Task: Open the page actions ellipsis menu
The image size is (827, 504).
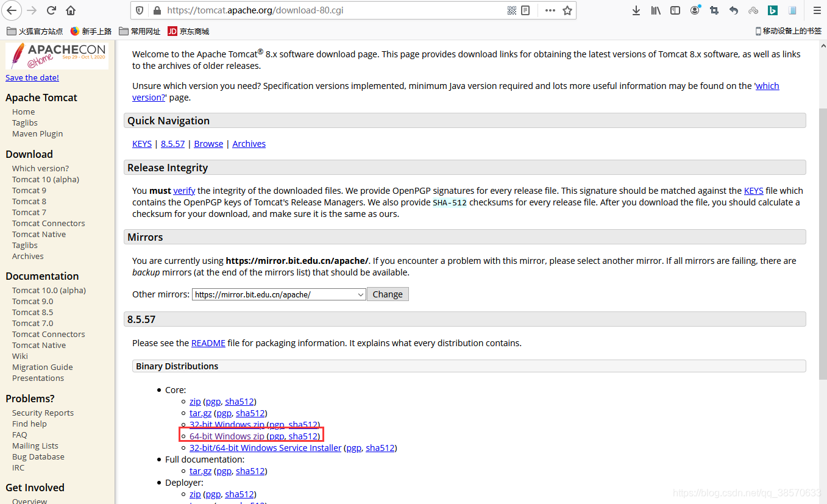Action: click(x=550, y=10)
